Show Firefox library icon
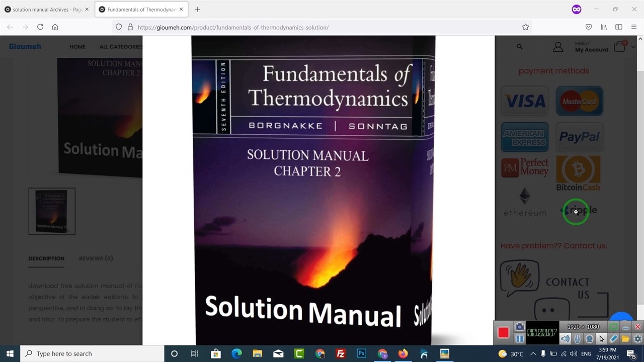The image size is (644, 362). (x=604, y=27)
